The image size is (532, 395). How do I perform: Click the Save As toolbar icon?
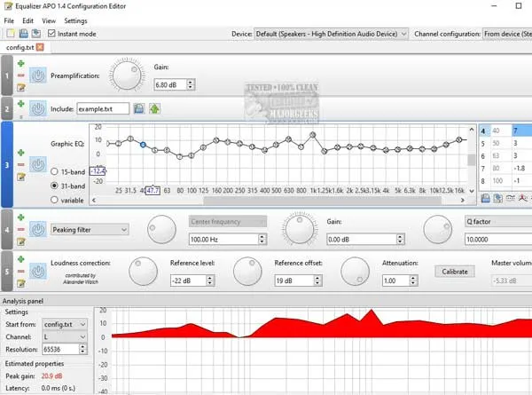pos(36,33)
